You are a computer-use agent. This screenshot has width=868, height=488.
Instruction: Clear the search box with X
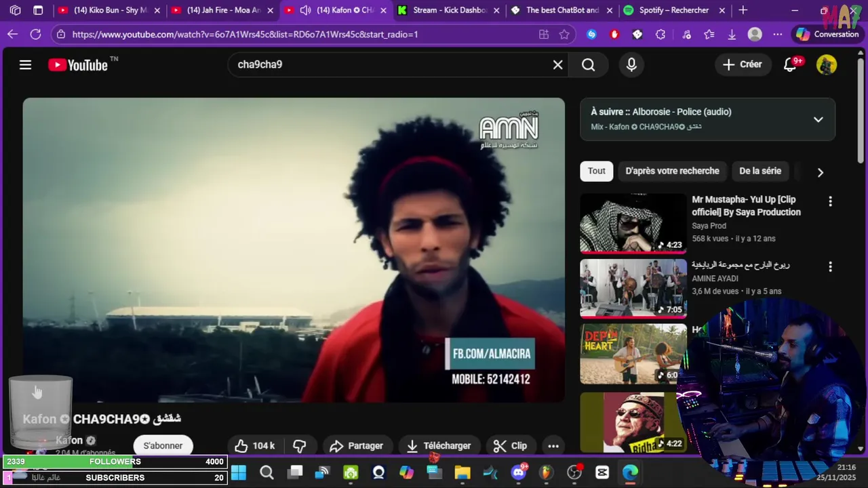tap(557, 64)
